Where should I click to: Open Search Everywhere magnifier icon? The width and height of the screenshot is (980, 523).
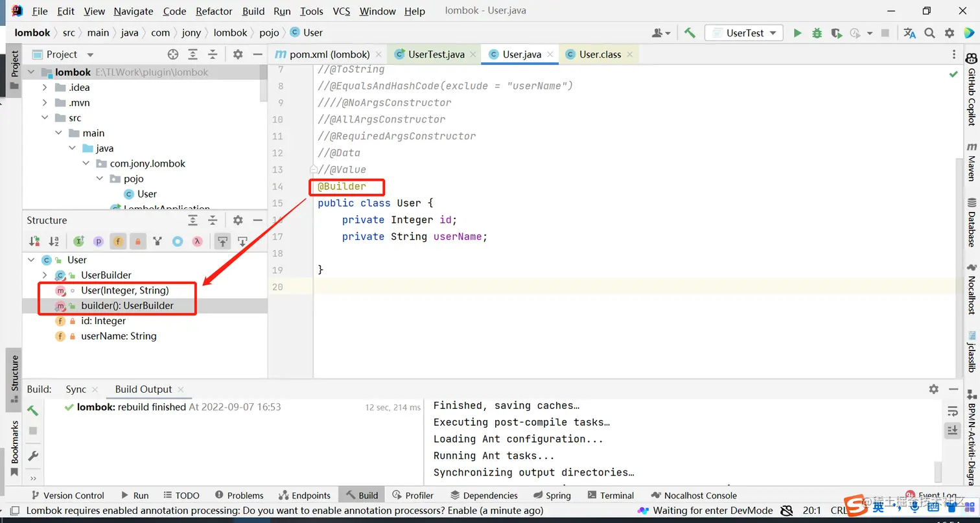pyautogui.click(x=929, y=33)
